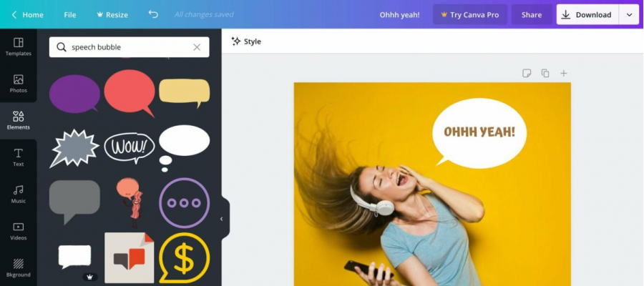Open the Templates sidebar panel

pyautogui.click(x=18, y=46)
